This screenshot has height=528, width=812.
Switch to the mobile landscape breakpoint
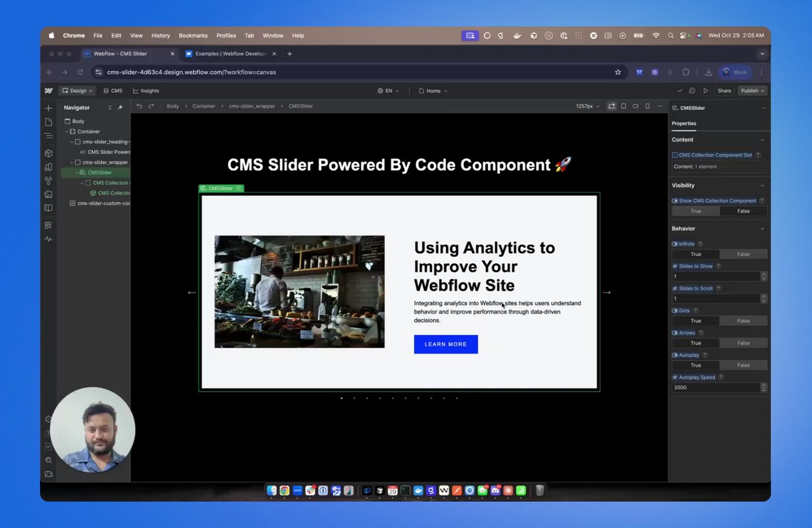[636, 106]
